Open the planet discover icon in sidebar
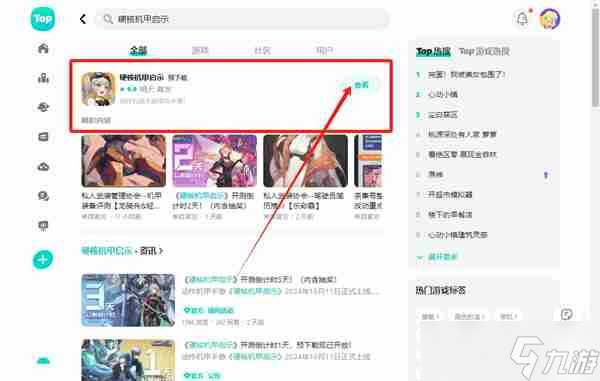 43,107
